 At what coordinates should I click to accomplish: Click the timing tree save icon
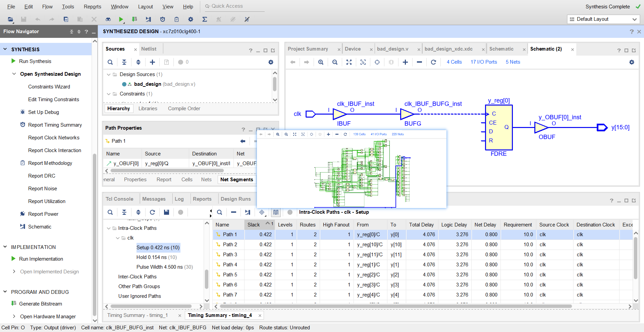166,212
